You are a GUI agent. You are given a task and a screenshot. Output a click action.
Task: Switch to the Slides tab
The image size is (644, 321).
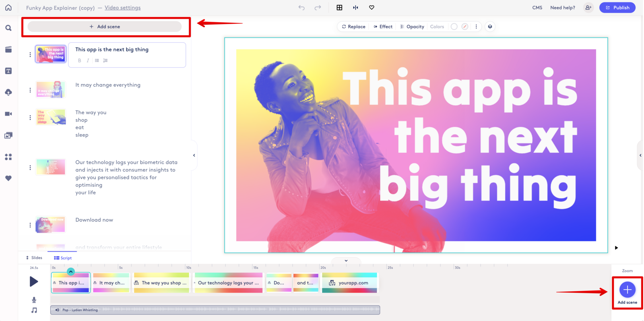pos(34,258)
